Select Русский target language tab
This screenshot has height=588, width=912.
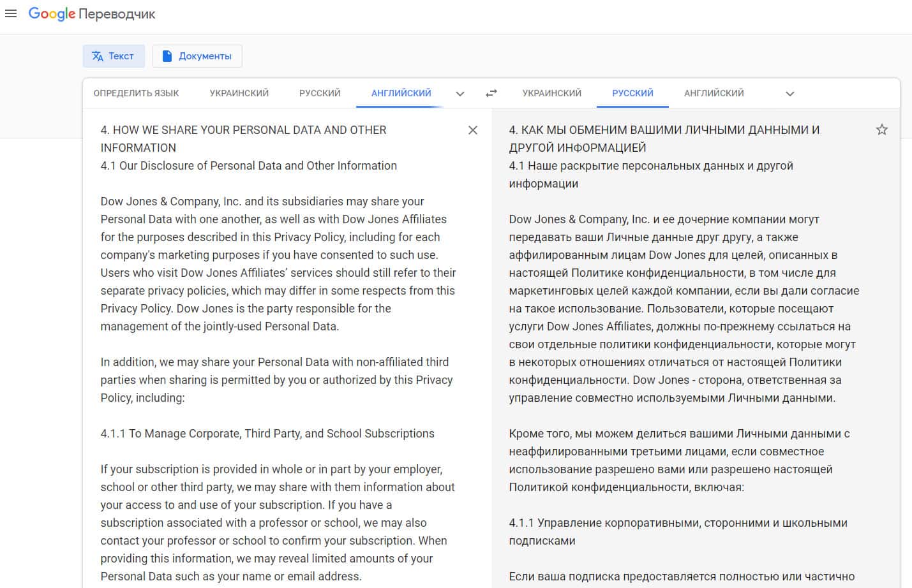(632, 93)
